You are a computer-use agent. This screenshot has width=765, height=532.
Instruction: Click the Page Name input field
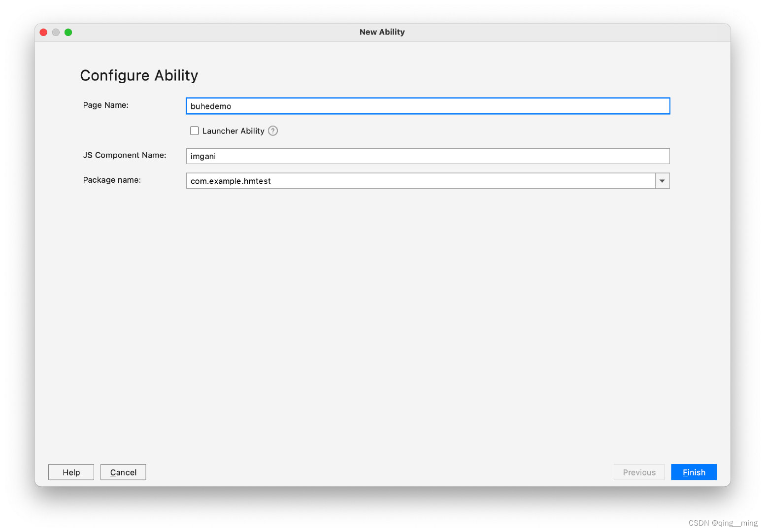tap(428, 106)
